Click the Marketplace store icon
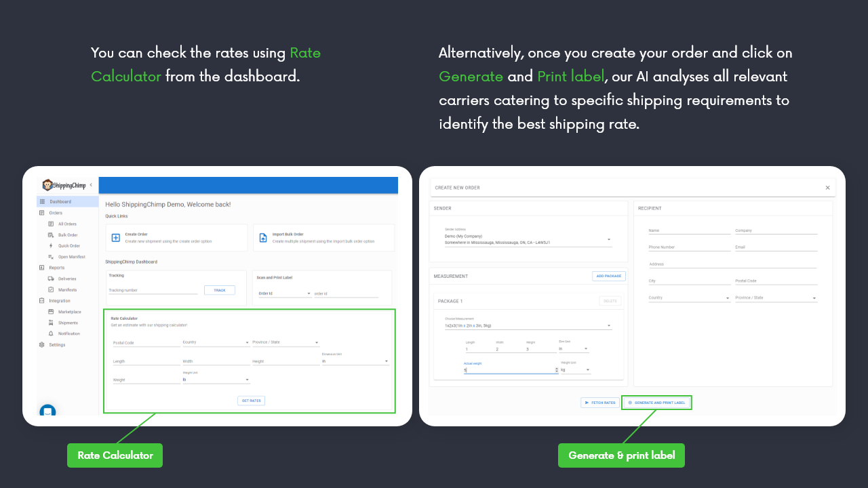868x488 pixels. (51, 312)
